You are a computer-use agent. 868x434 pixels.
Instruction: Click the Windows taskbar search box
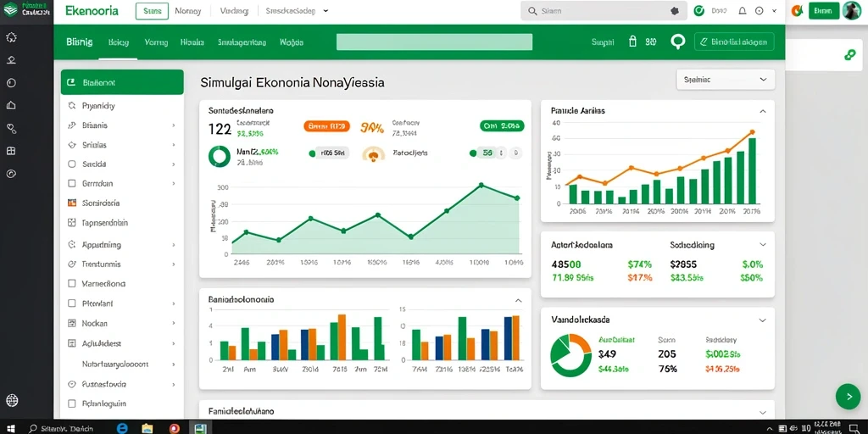(67, 428)
